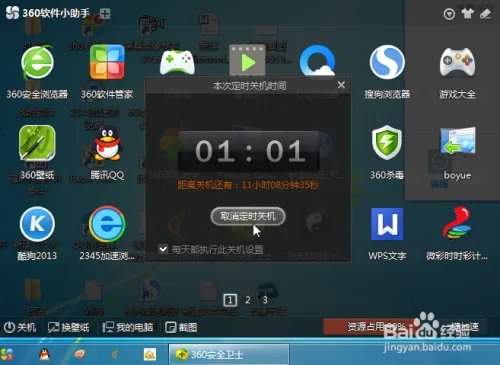The width and height of the screenshot is (500, 365).
Task: Launch 腾讯QQ penguin icon
Action: coord(107,143)
